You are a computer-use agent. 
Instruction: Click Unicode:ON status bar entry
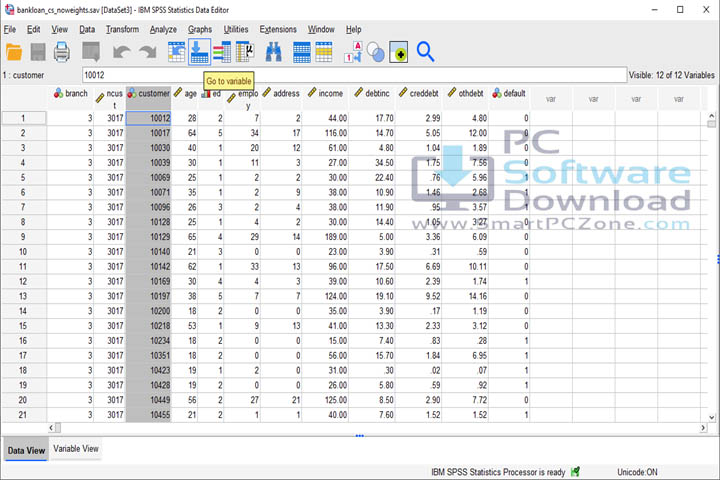(x=637, y=472)
